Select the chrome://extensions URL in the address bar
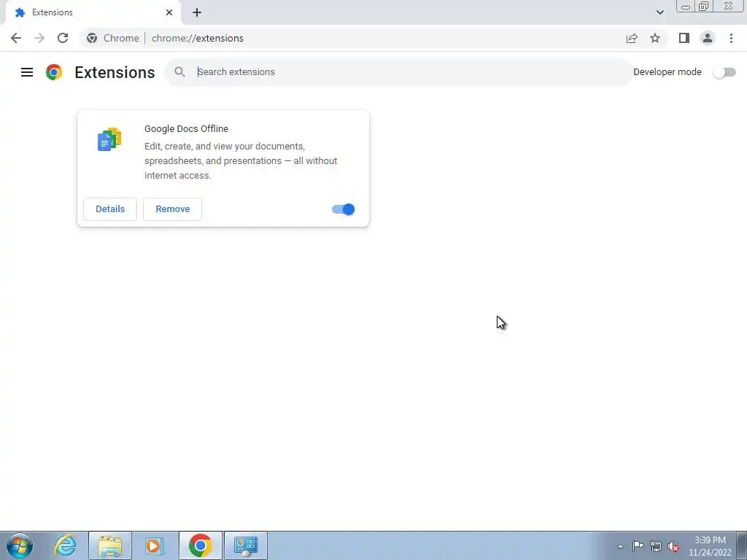Image resolution: width=747 pixels, height=560 pixels. click(x=197, y=38)
